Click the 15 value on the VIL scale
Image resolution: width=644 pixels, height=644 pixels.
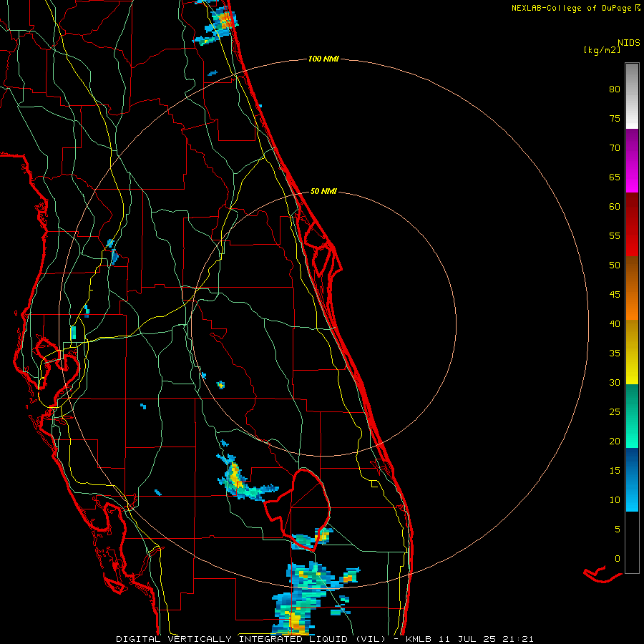[x=615, y=471]
